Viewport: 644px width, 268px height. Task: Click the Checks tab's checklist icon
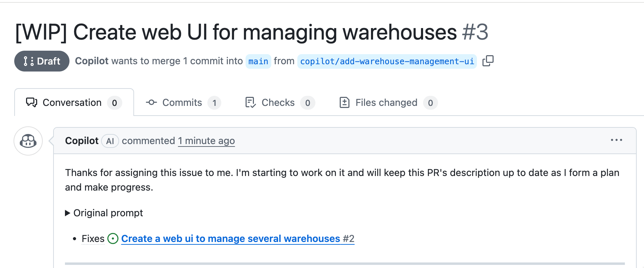[x=250, y=102]
